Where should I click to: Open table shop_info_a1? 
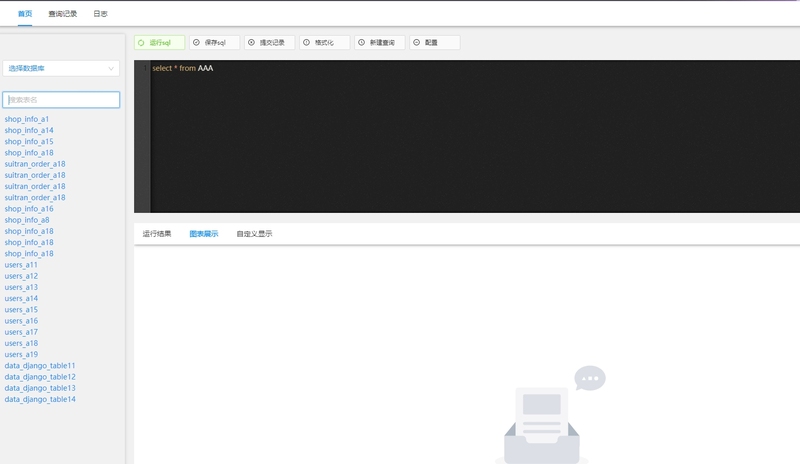click(x=27, y=119)
